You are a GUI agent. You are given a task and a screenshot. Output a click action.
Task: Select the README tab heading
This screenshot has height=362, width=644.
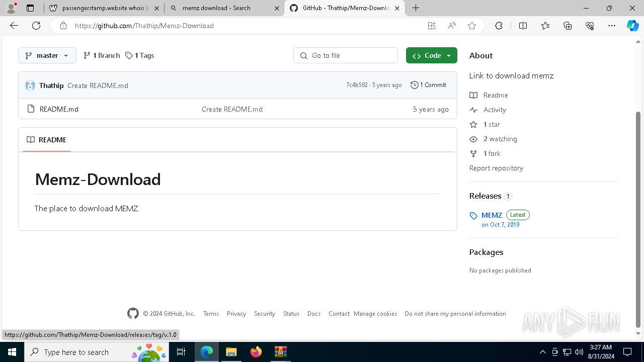point(47,140)
